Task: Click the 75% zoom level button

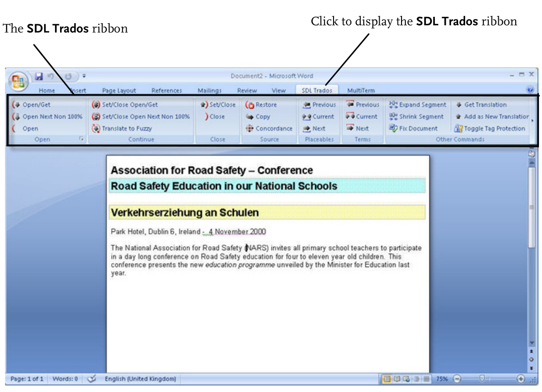Action: coord(441,379)
